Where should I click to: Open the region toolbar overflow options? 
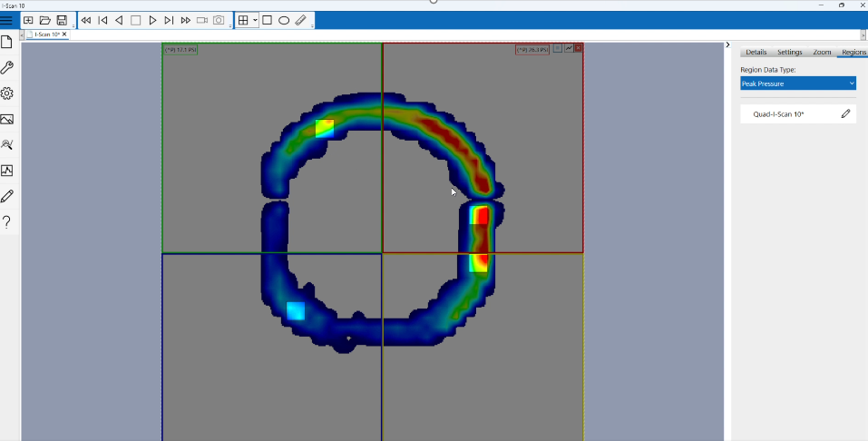coord(313,26)
